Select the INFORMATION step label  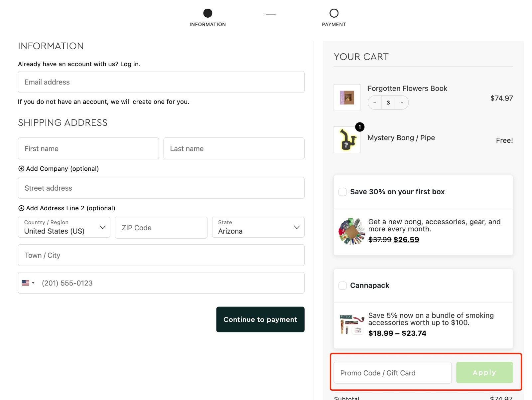[x=207, y=24]
